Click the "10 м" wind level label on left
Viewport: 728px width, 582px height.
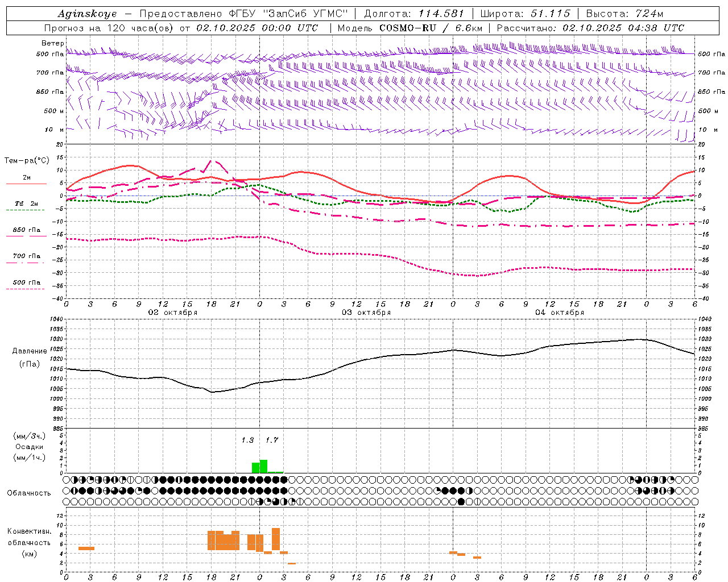[x=55, y=130]
